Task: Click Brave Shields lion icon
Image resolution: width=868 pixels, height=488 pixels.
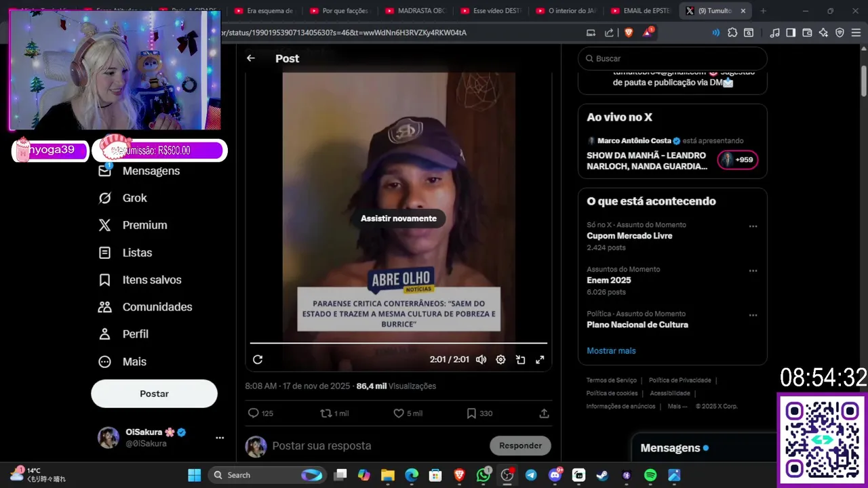Action: tap(628, 33)
